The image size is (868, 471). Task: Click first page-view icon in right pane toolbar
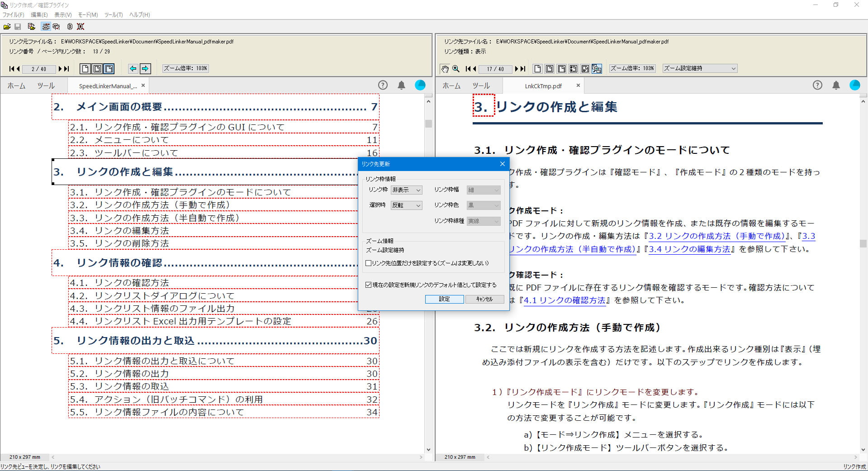click(537, 69)
